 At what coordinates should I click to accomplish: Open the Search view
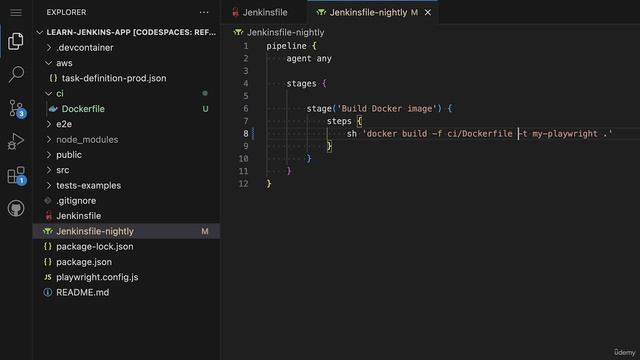[x=16, y=75]
